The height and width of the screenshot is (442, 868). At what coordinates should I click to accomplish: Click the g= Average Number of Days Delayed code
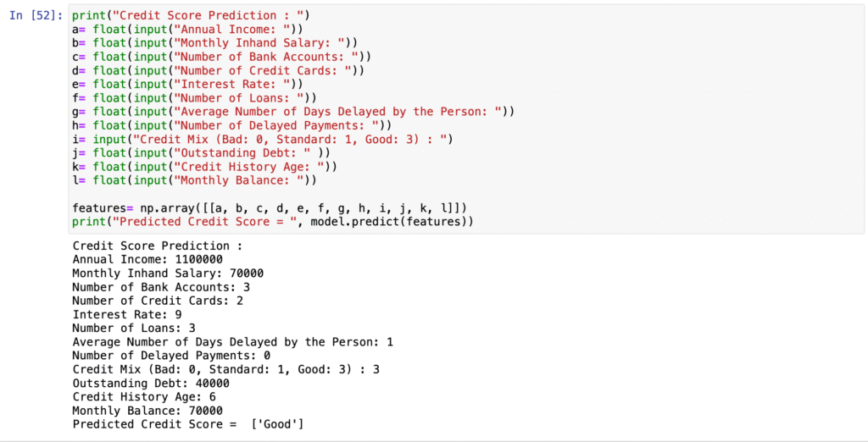click(293, 112)
